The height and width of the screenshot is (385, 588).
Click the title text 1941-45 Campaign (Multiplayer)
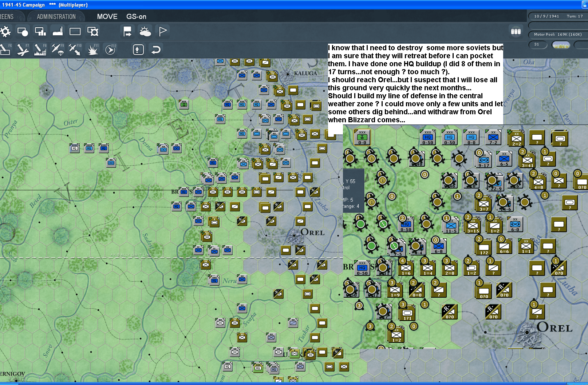45,5
